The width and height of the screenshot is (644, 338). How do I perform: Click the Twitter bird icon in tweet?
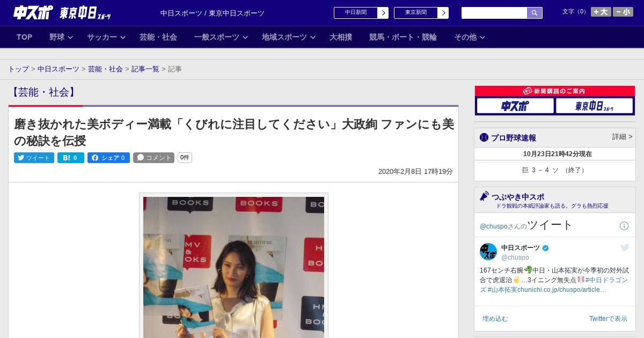click(x=625, y=247)
